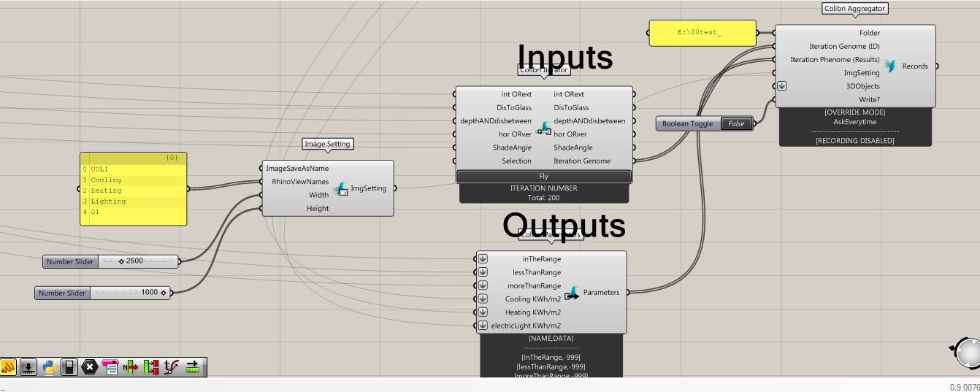Viewport: 980px width, 392px height.
Task: Click the hexagon X icon in bottom toolbar
Action: point(90,367)
